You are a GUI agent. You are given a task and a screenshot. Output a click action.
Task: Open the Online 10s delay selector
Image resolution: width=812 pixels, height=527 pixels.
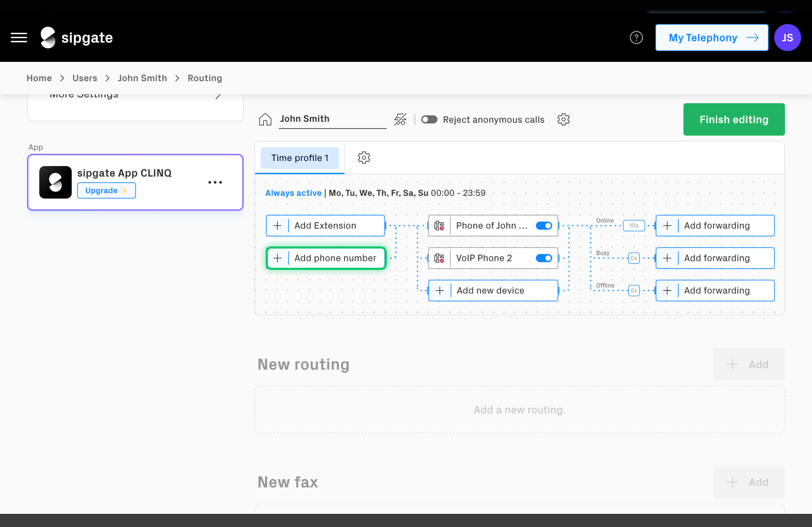(634, 225)
